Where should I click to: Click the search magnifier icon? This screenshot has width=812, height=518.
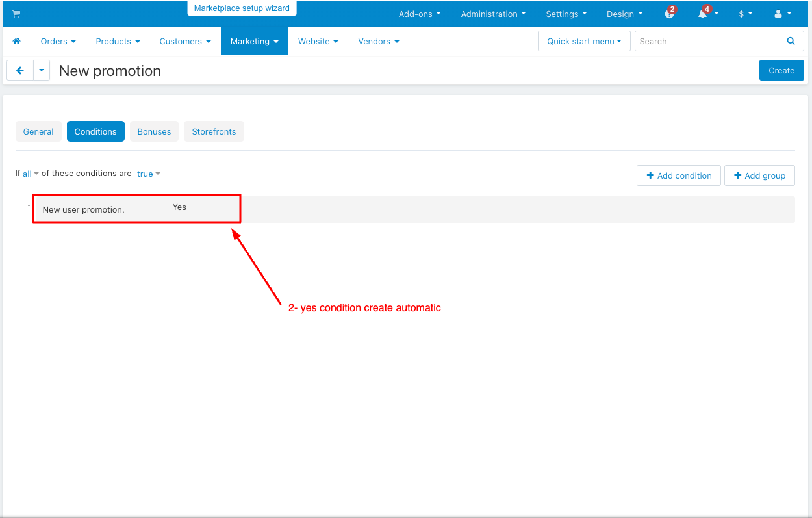(791, 41)
